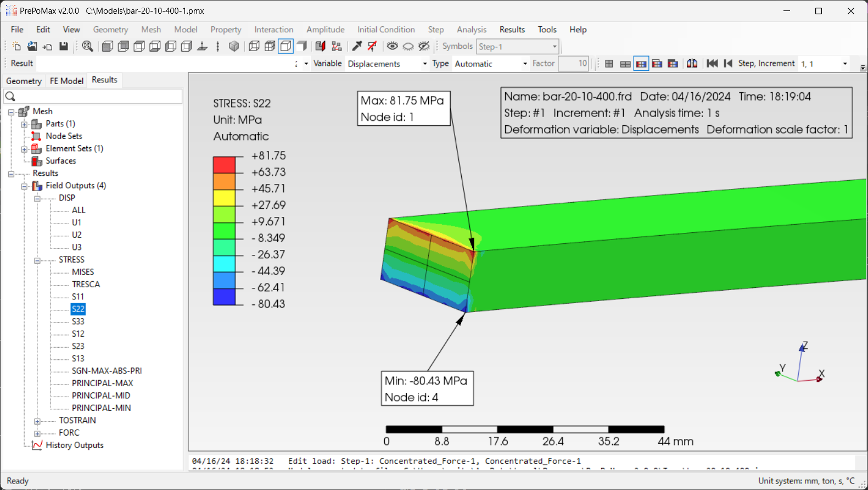
Task: Click the hide-all crossed-out eye icon
Action: [x=424, y=46]
